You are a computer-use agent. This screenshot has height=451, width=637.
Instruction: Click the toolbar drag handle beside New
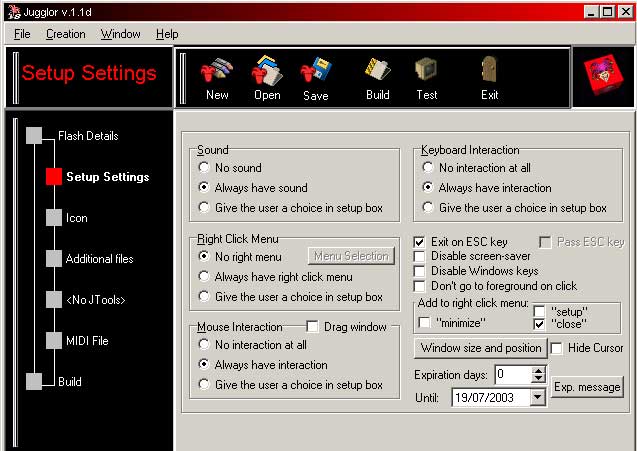[183, 78]
